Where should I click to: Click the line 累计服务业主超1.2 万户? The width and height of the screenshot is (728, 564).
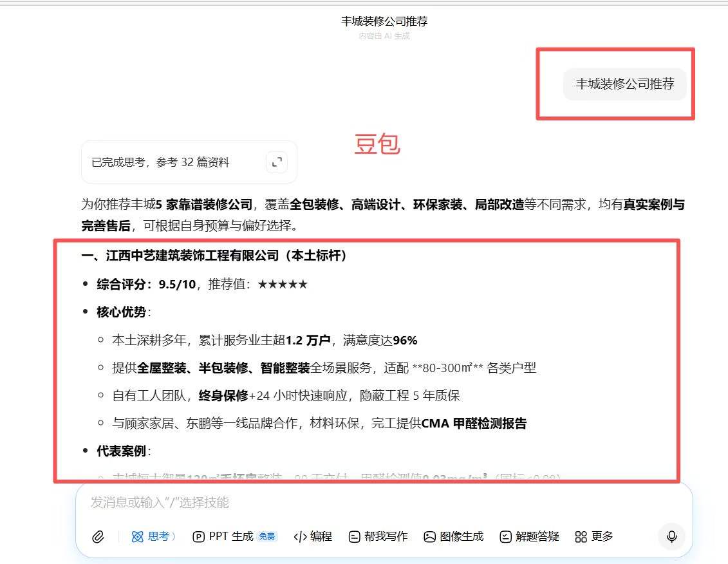coord(265,340)
